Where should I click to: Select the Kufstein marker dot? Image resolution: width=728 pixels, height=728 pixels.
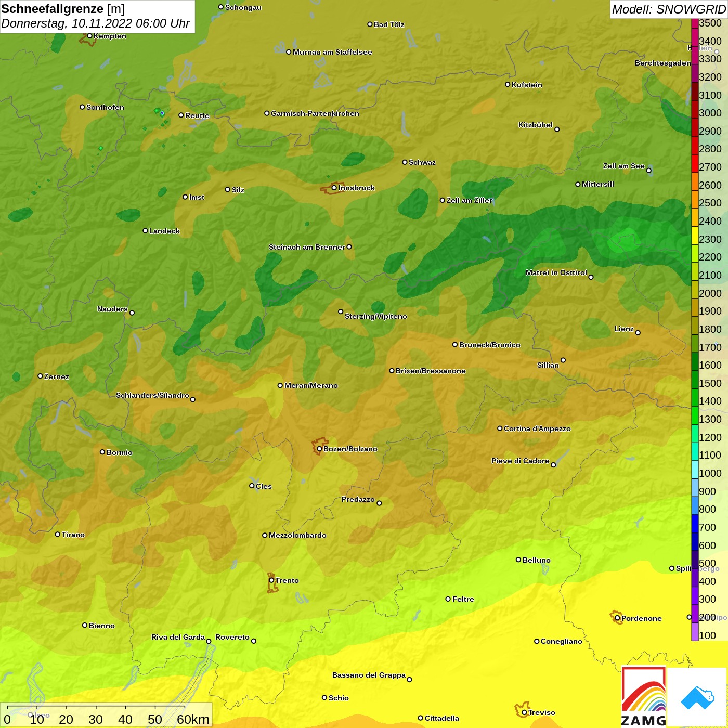point(508,84)
